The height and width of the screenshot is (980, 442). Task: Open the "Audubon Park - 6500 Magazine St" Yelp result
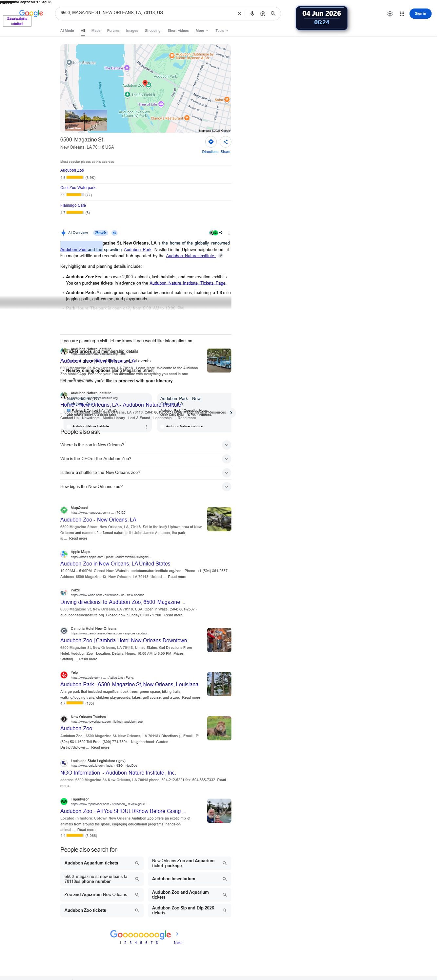131,692
